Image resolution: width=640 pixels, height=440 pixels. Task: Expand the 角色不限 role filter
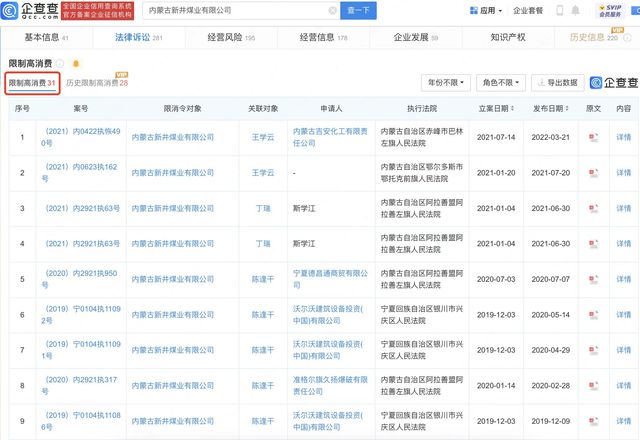(501, 83)
